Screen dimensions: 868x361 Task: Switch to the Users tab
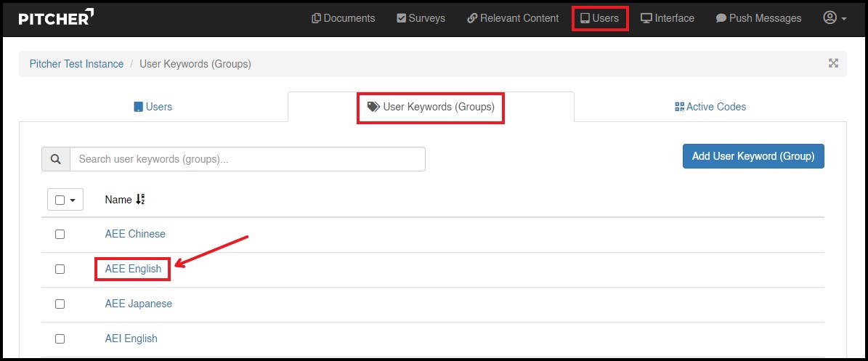(x=153, y=107)
